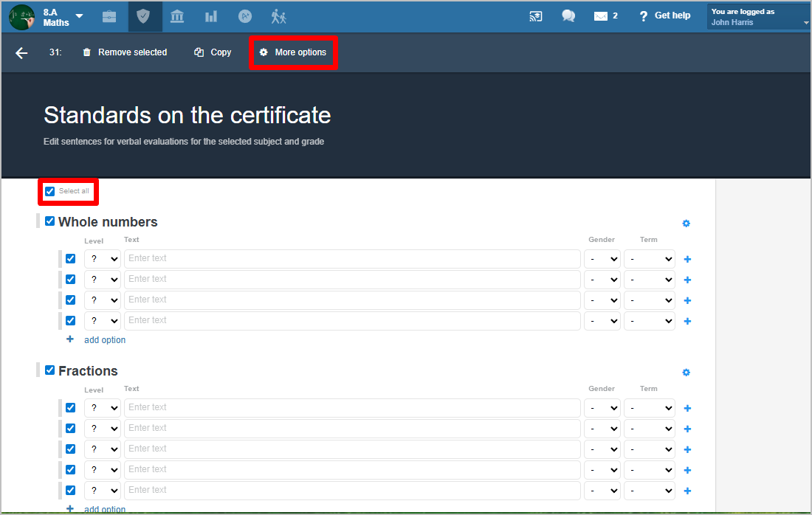Open the More options menu
812x515 pixels.
pyautogui.click(x=293, y=52)
